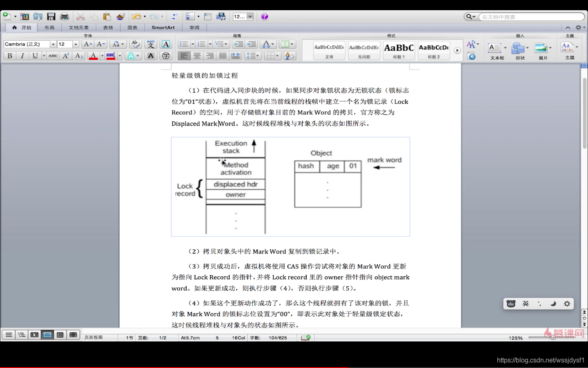
Task: Toggle show nonprinting characters arrows icon
Action: point(174,16)
